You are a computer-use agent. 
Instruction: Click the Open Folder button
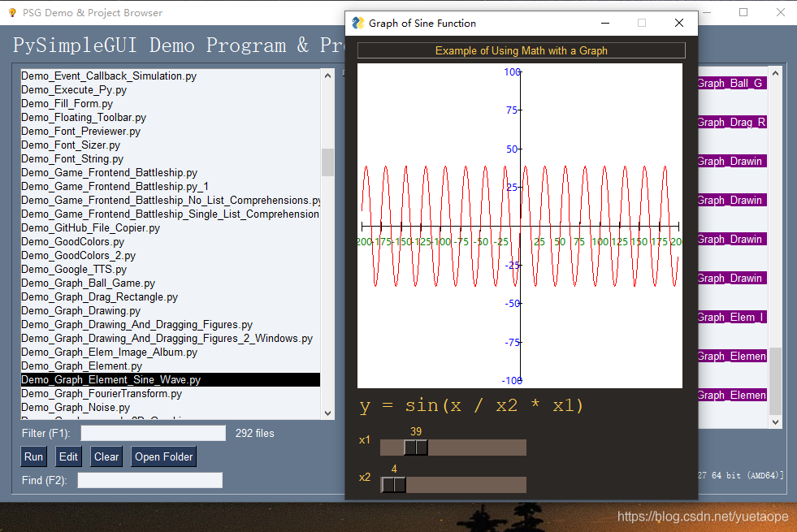pos(163,456)
